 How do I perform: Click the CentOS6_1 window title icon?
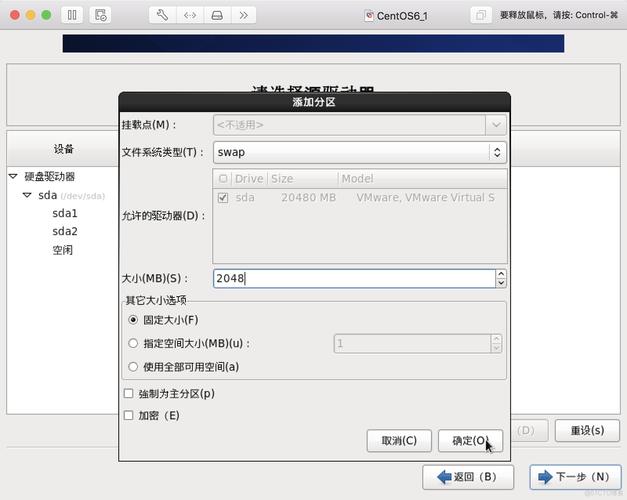[369, 16]
